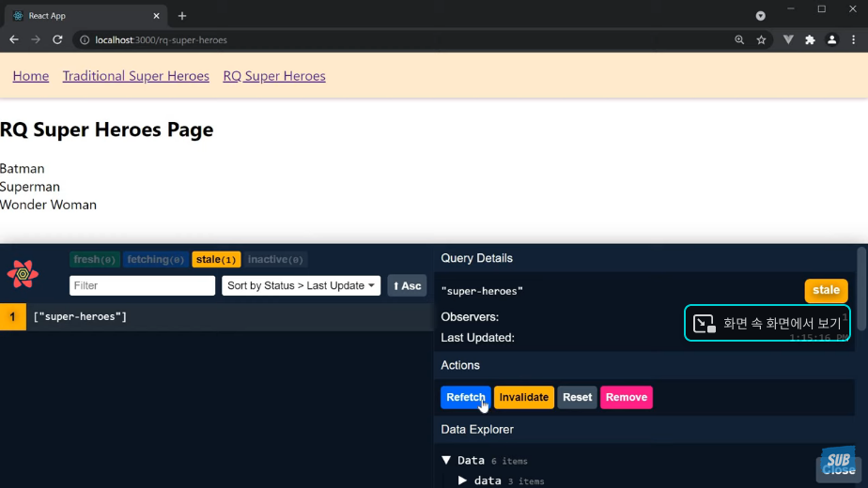Image resolution: width=868 pixels, height=488 pixels.
Task: Open new tab with plus icon
Action: click(x=182, y=16)
